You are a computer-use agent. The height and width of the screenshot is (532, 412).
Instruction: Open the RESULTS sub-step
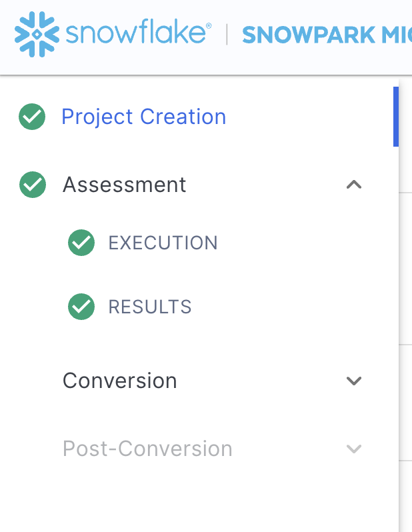(x=150, y=307)
